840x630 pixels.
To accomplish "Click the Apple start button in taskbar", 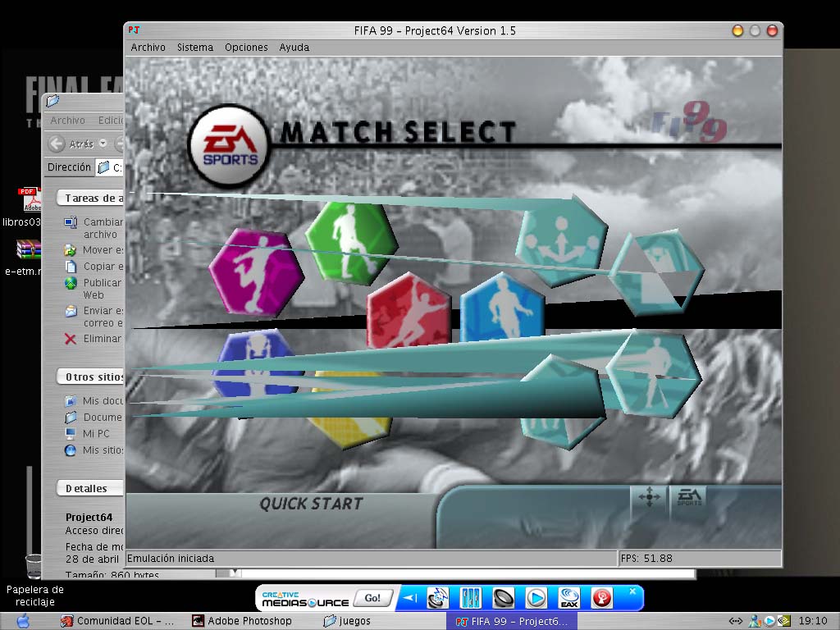I will tap(22, 621).
